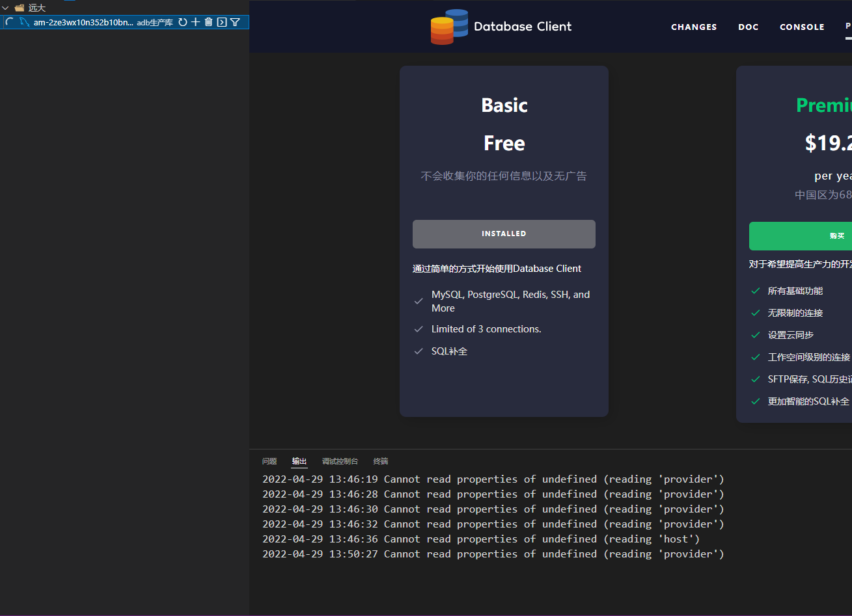
Task: Switch to the 调试控制台 tab
Action: coord(340,461)
